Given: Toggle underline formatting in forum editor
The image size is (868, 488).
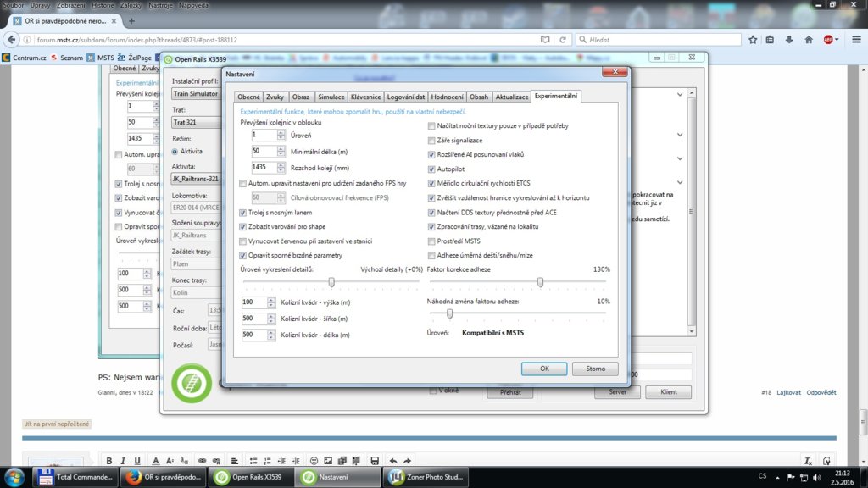Looking at the screenshot, I should coord(137,460).
